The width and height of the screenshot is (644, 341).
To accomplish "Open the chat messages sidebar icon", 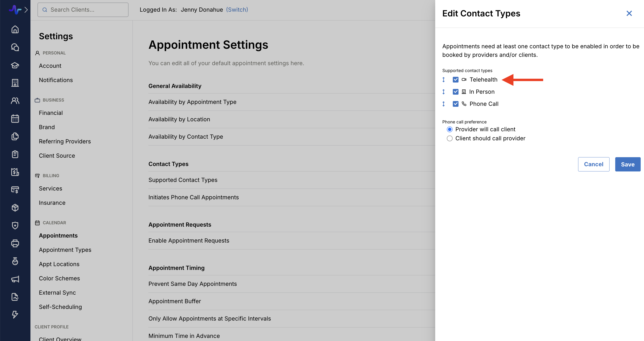I will pos(15,47).
